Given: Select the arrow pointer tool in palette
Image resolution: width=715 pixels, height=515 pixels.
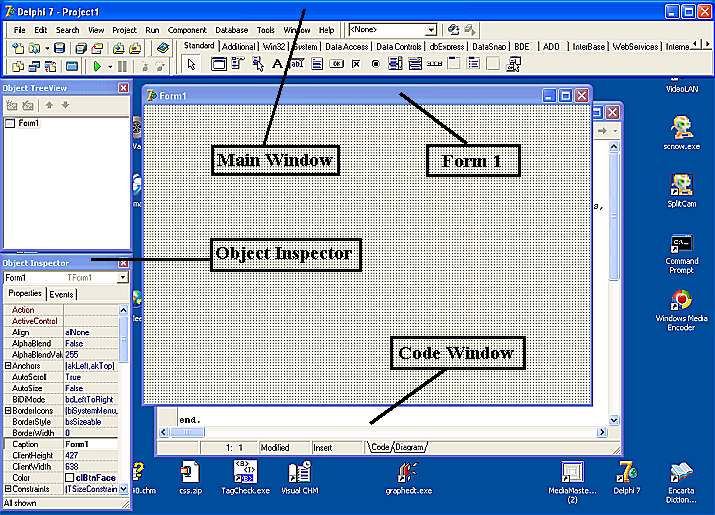Looking at the screenshot, I should (x=192, y=65).
